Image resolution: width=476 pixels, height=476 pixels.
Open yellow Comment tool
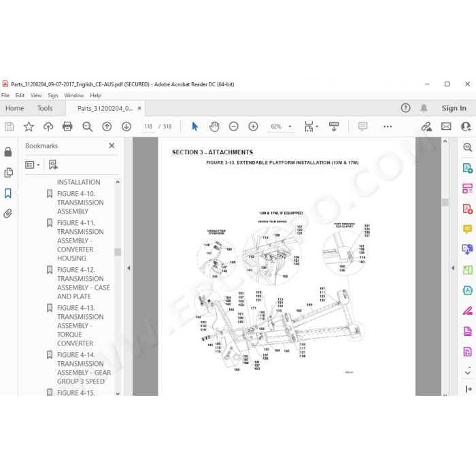(x=468, y=229)
